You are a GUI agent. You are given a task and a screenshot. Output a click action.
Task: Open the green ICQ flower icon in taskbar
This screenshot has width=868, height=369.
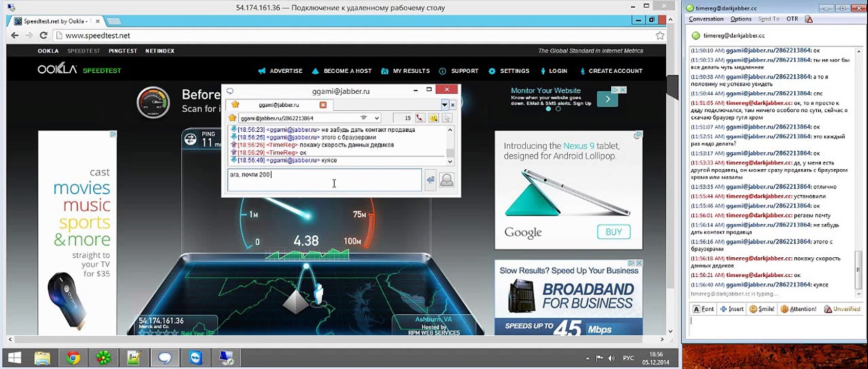pos(104,358)
